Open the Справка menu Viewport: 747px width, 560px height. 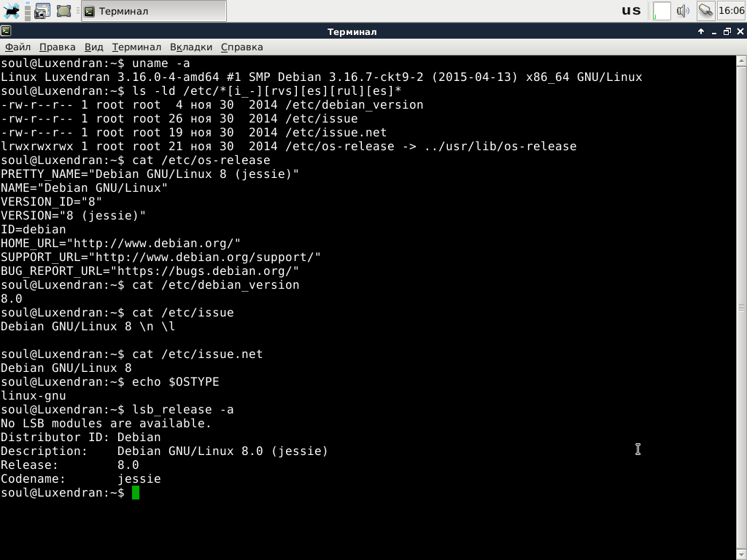click(x=241, y=47)
